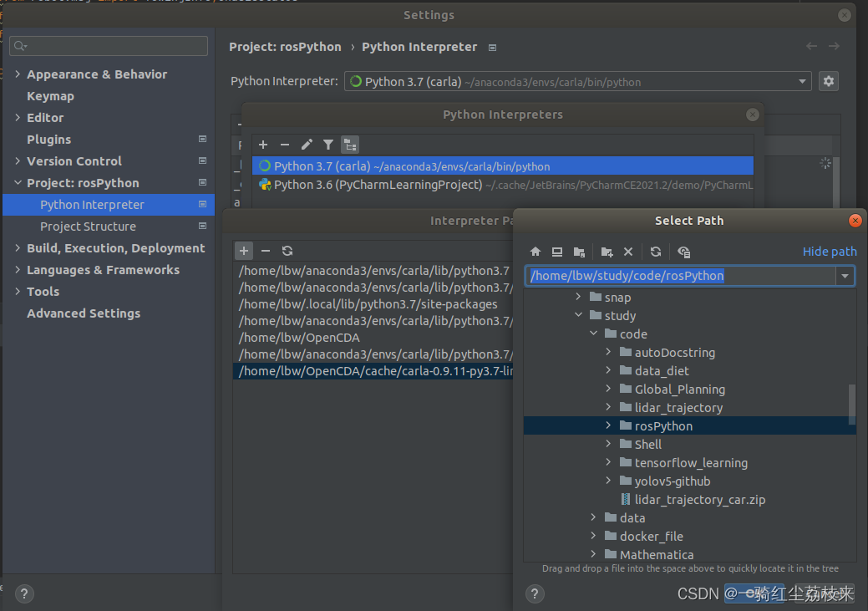The width and height of the screenshot is (868, 611).
Task: Click project-level icon next to Python Interpreter breadcrumb
Action: pyautogui.click(x=492, y=48)
